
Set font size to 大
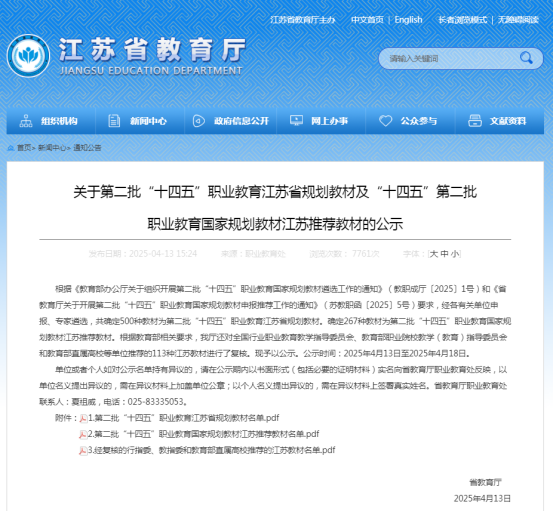tap(434, 254)
